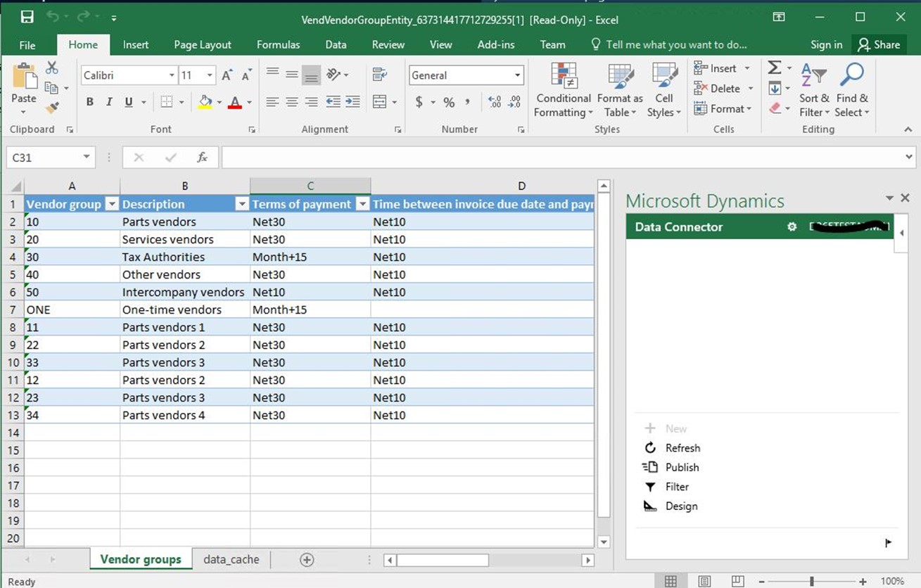
Task: Switch to the Add-ins ribbon tab
Action: (496, 44)
